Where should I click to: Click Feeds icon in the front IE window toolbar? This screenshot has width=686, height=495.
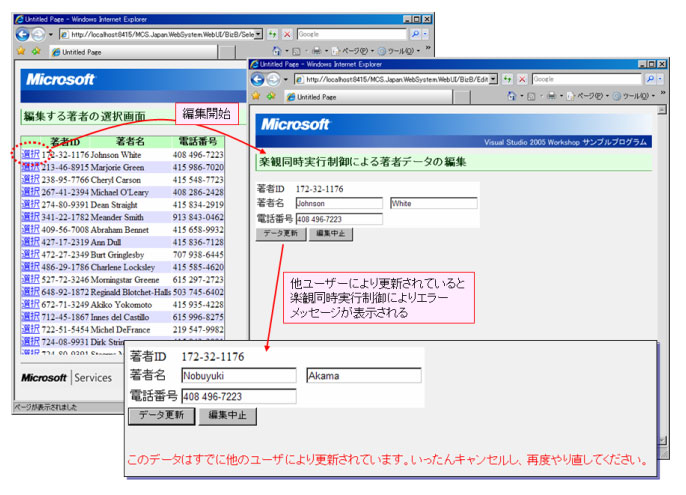[x=532, y=96]
